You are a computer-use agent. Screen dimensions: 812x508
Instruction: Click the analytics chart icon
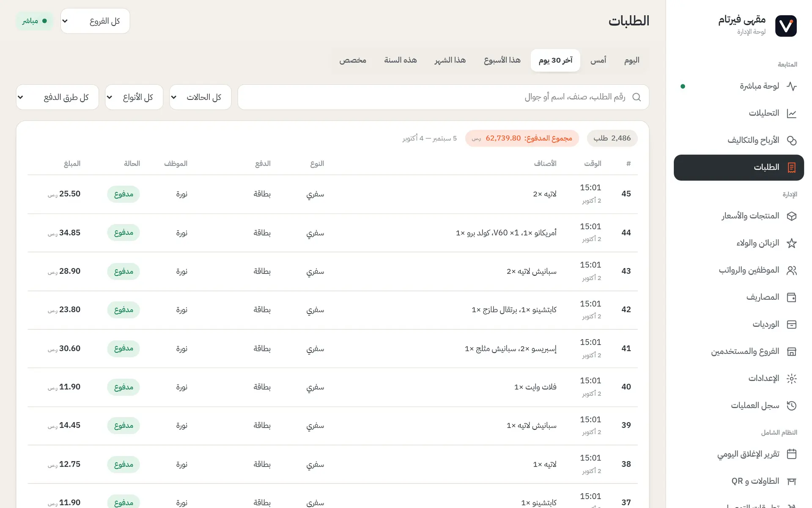[791, 113]
